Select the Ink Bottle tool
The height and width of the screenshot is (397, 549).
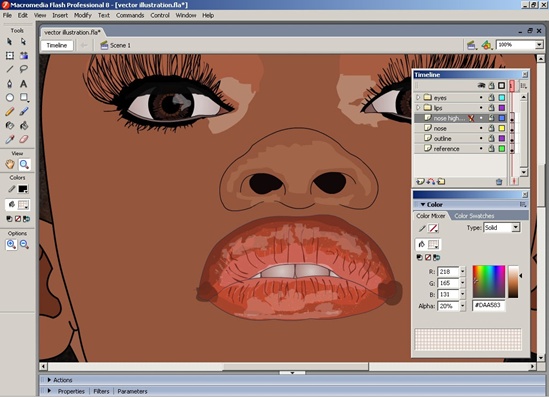pyautogui.click(x=9, y=125)
